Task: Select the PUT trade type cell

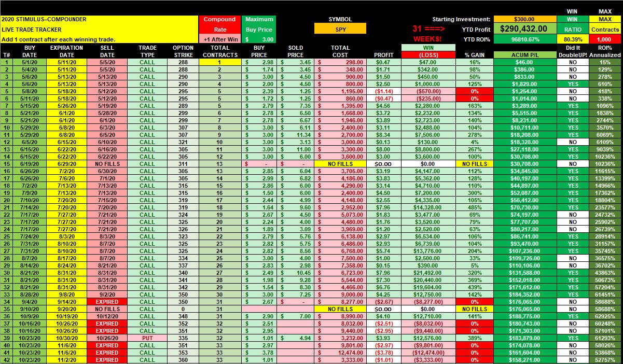Action: pos(147,338)
